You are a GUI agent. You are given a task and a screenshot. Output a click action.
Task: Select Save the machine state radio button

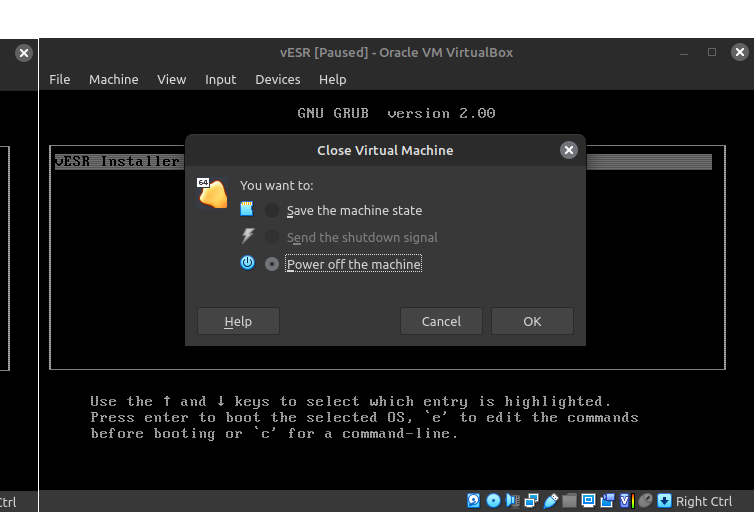[272, 210]
